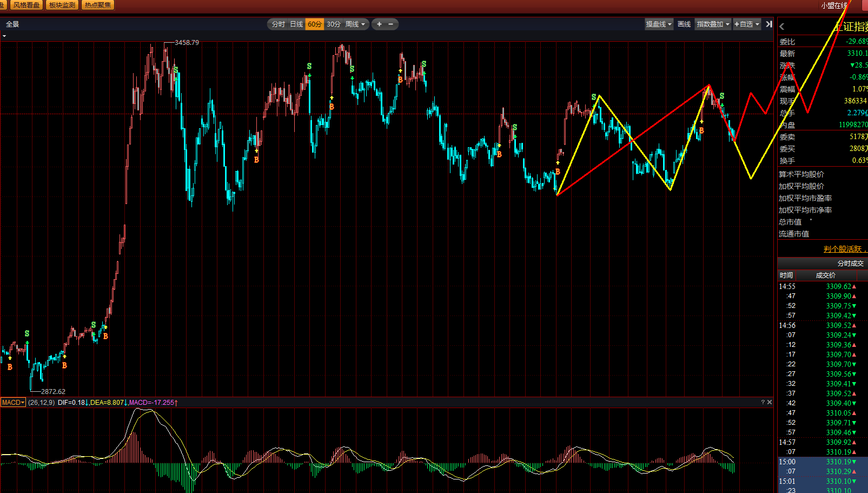Collapse side panel with skip-right arrow icon
This screenshot has width=868, height=493.
[x=768, y=24]
